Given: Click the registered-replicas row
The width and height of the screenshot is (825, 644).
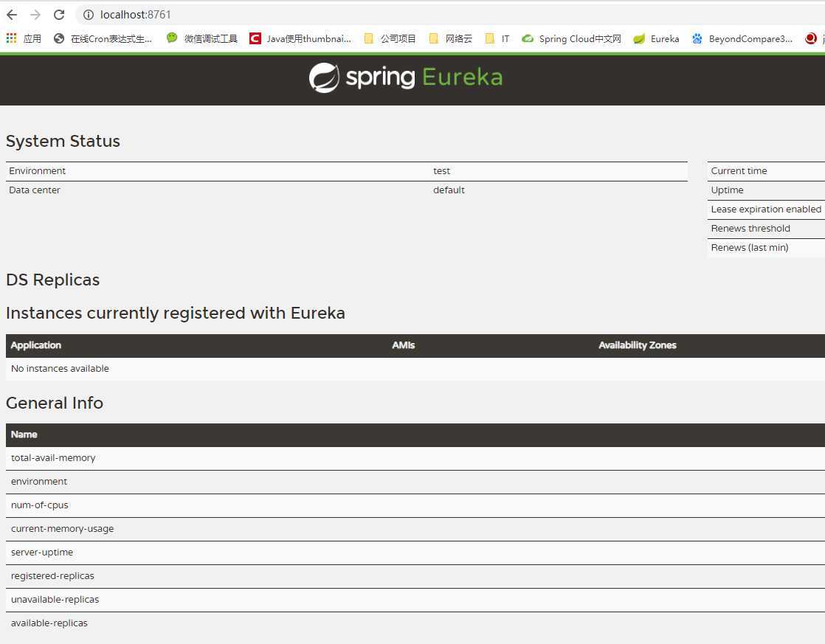Looking at the screenshot, I should [x=415, y=576].
